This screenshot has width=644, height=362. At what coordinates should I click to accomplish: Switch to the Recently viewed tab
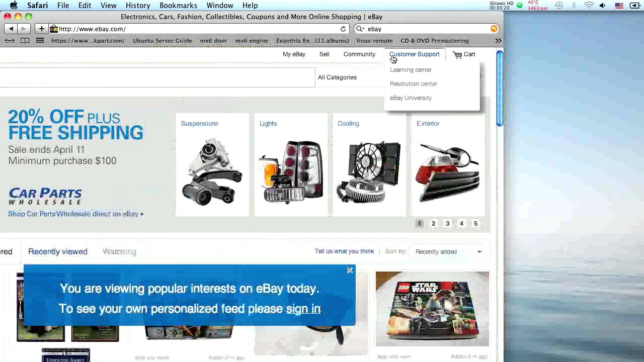58,251
